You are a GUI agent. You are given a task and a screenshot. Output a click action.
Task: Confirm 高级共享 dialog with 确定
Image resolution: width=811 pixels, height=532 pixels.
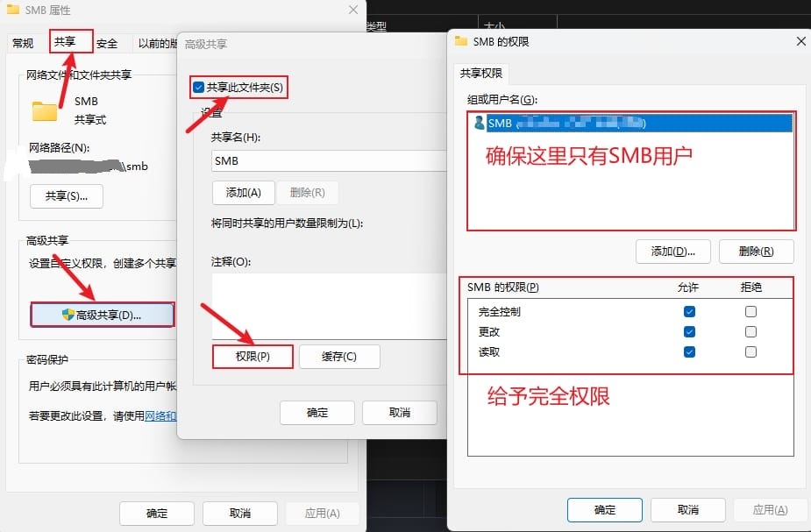pyautogui.click(x=317, y=413)
